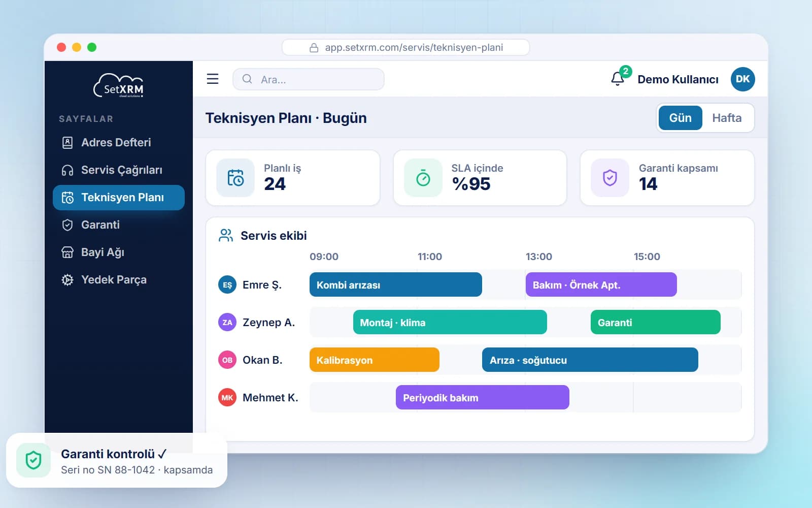Click the Teknisyen Planı · Bugün heading
Screen dimensions: 812x508
(x=286, y=118)
